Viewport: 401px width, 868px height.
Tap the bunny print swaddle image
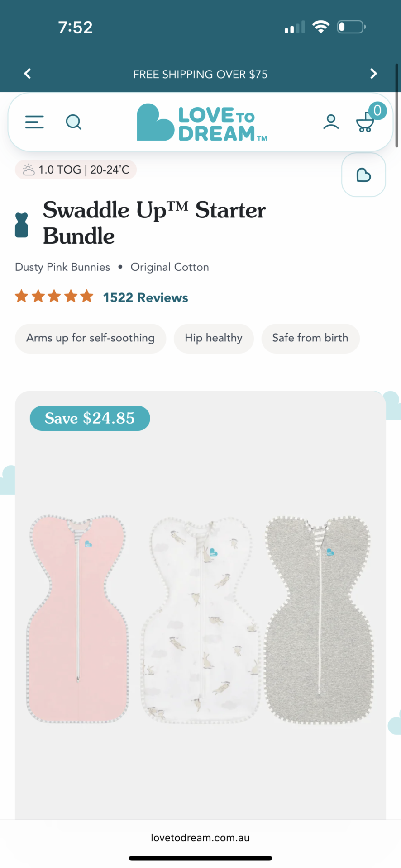point(200,619)
